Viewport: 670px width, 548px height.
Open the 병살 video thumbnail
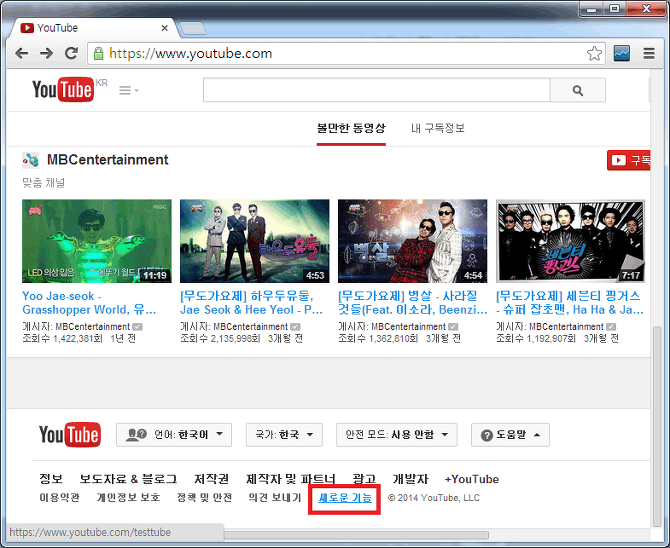[412, 241]
